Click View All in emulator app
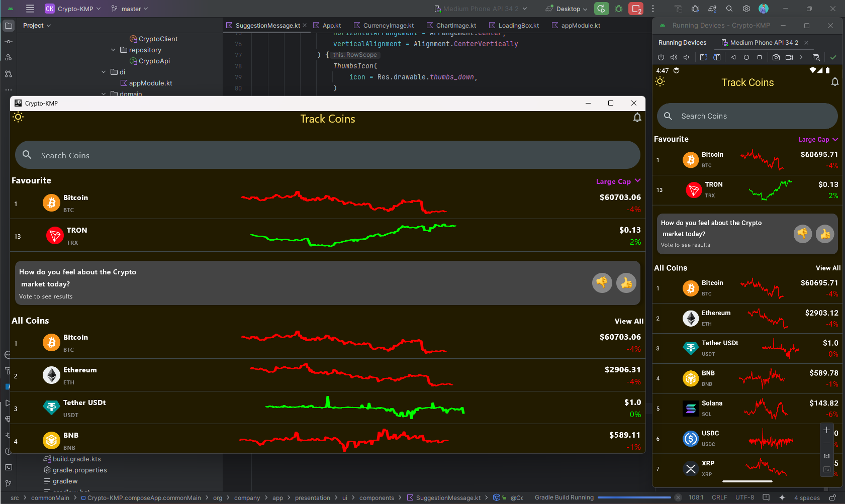The height and width of the screenshot is (504, 845). coord(828,268)
